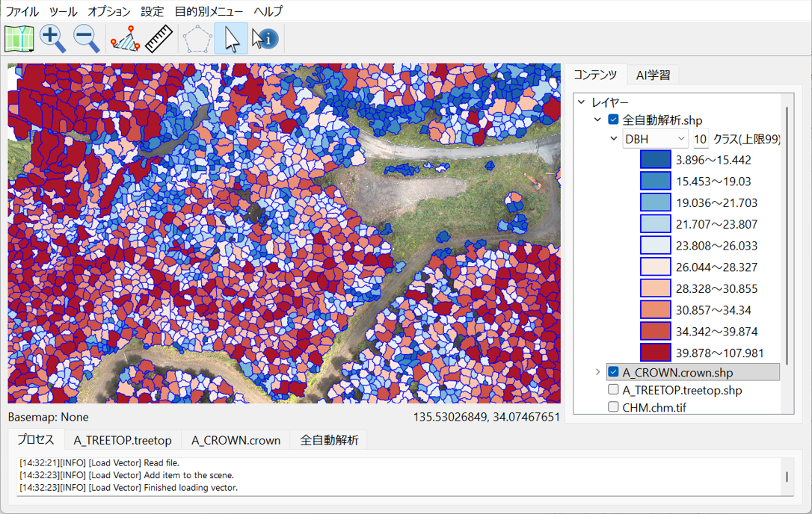
Task: Collapse the レイヤー root node
Action: [582, 102]
